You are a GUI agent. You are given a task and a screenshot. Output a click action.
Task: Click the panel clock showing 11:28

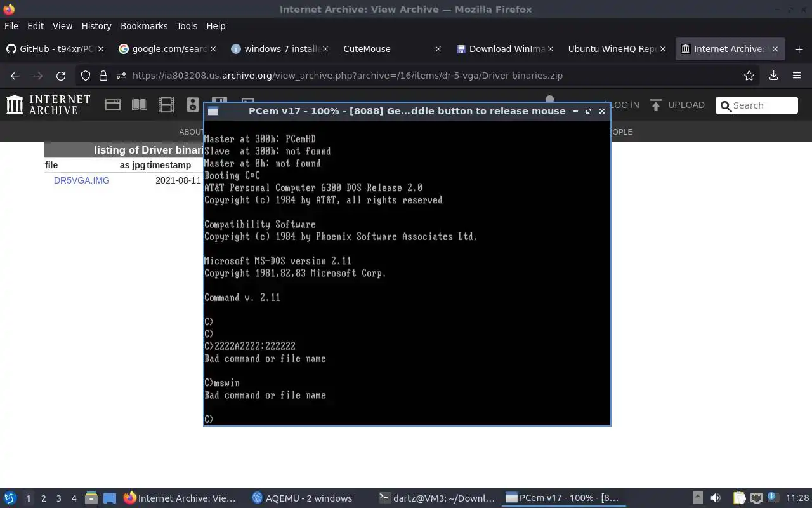click(x=797, y=498)
